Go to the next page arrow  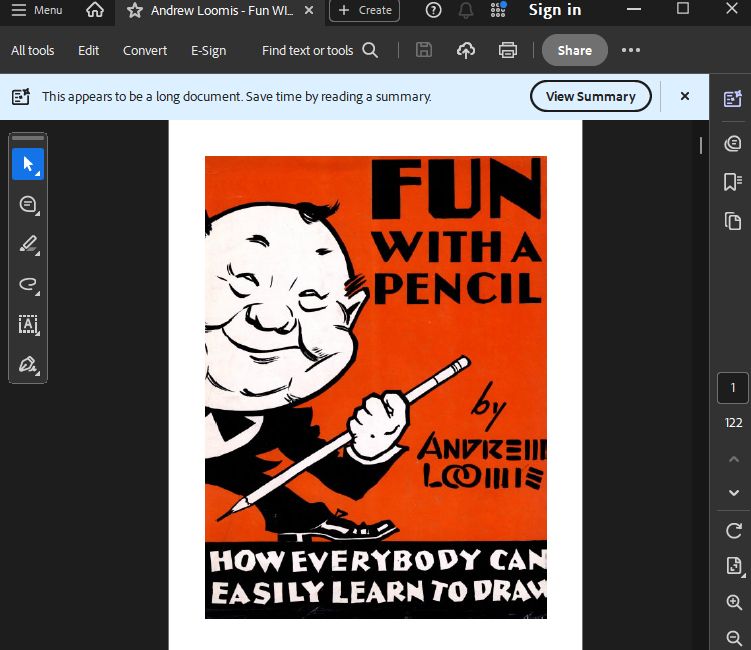click(734, 492)
